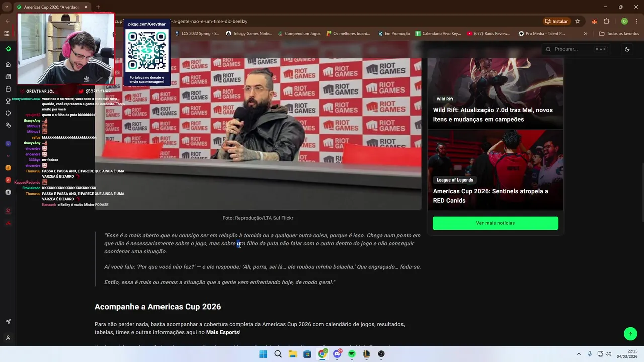Open Os melhores board... bookmark
Screen dimensions: 644x362
pyautogui.click(x=348, y=34)
